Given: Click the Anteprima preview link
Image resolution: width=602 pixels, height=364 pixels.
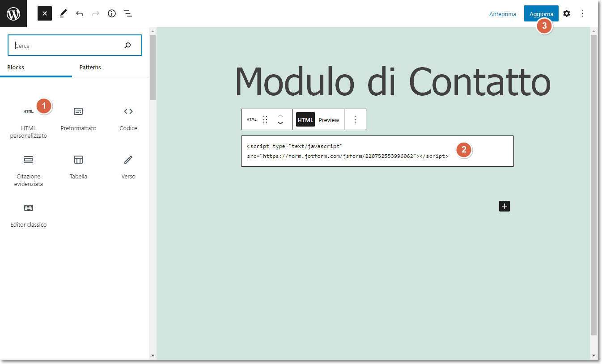Looking at the screenshot, I should (x=503, y=14).
